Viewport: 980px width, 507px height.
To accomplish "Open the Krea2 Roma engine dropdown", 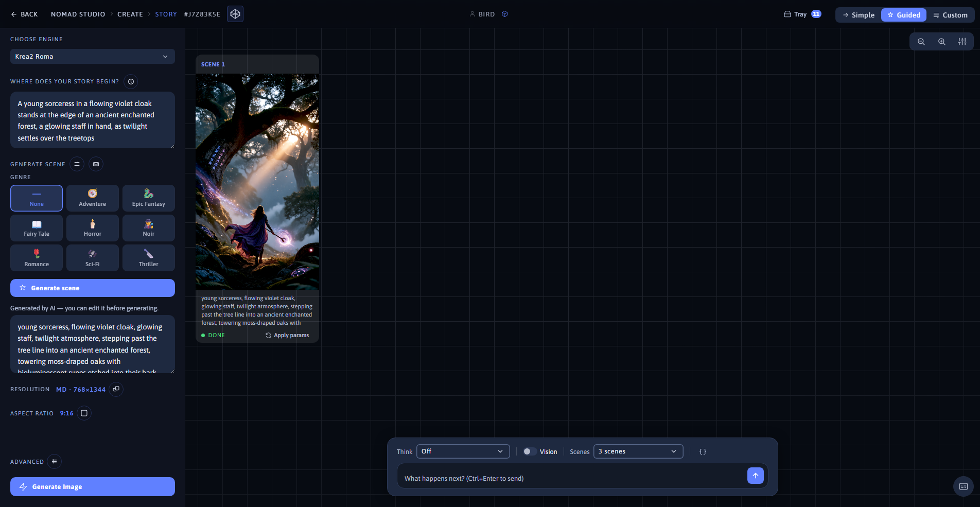I will click(x=93, y=57).
